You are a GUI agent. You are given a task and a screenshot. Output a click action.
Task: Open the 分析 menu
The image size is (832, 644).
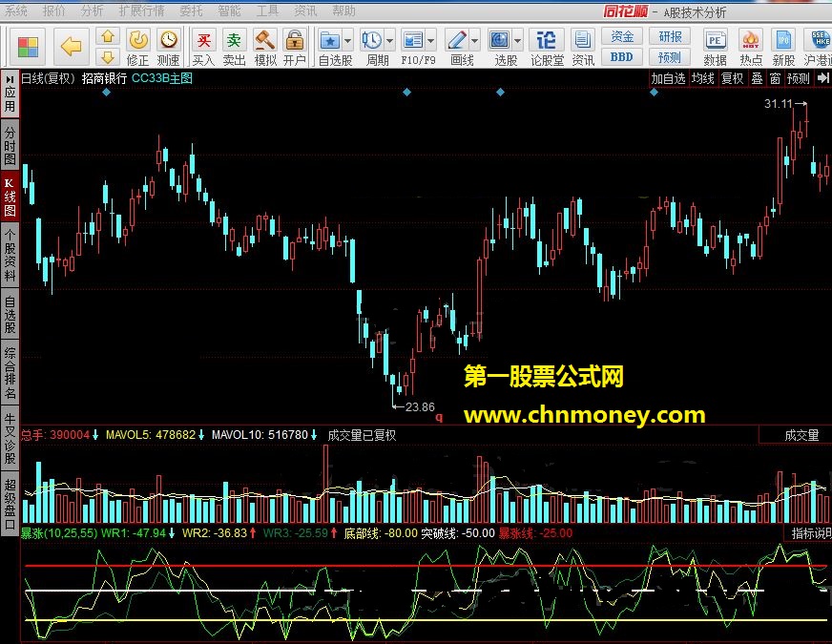[x=93, y=11]
